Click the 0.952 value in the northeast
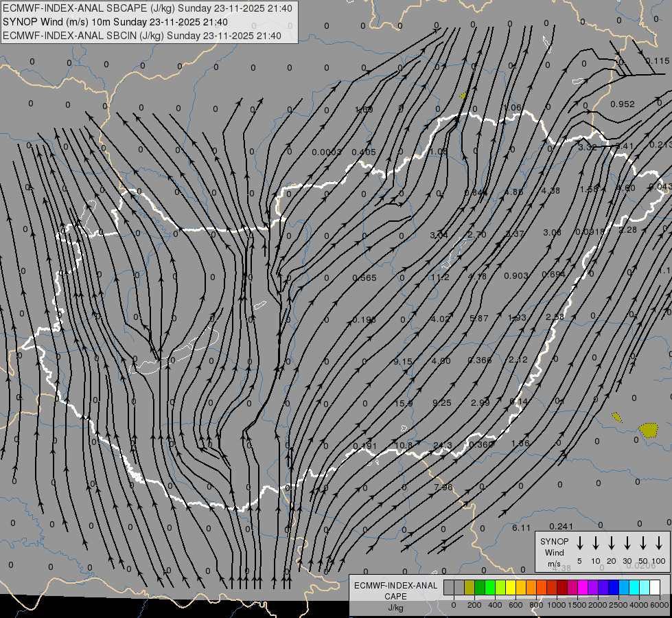The image size is (672, 618). coord(623,104)
